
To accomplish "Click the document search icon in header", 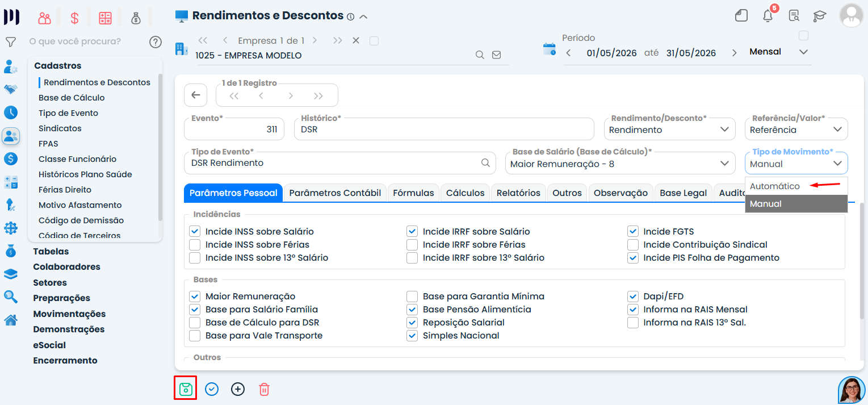I will click(x=794, y=15).
